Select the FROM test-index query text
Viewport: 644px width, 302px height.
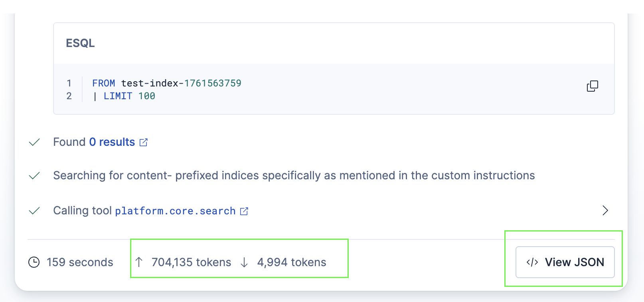[x=166, y=83]
